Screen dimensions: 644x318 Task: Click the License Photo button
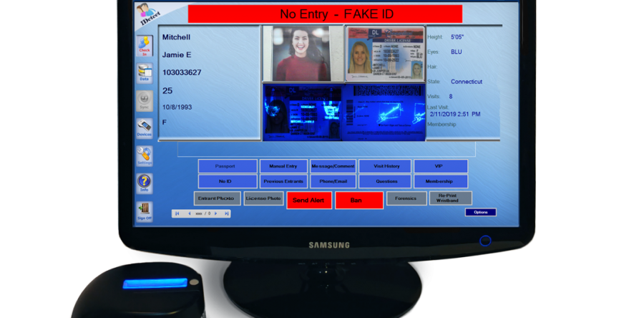263,198
